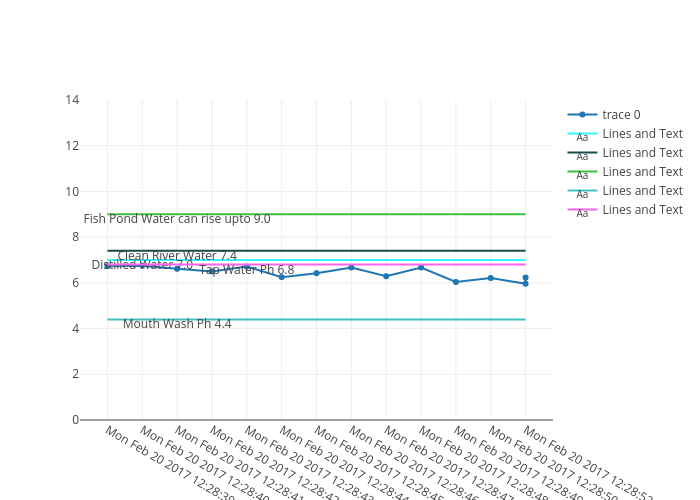Click the 'Tap Water Ph 6.8' annotation
The width and height of the screenshot is (700, 500).
click(247, 270)
